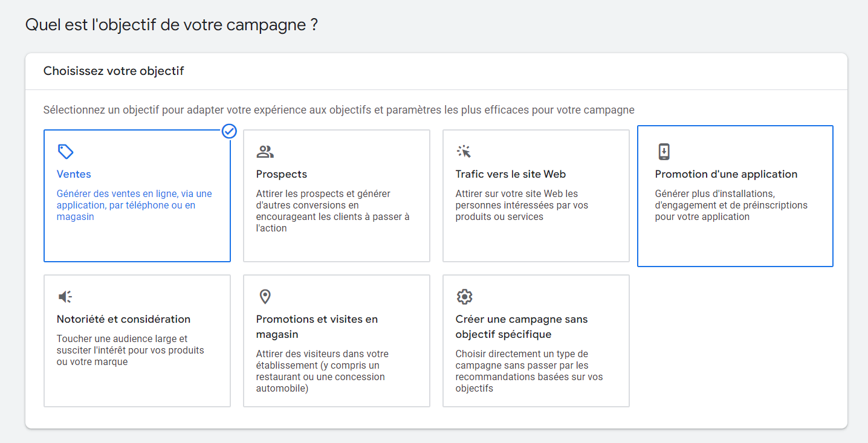Image resolution: width=868 pixels, height=443 pixels.
Task: Click the Trafic vers le site Web cursor icon
Action: (464, 151)
